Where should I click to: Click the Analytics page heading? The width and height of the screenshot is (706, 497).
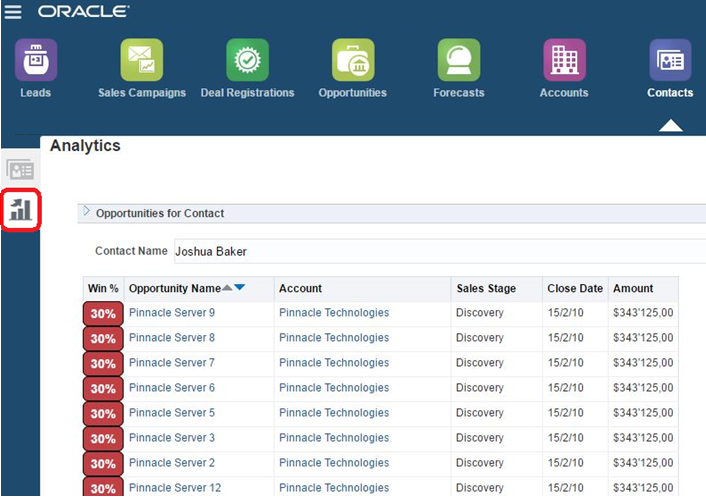tap(85, 146)
